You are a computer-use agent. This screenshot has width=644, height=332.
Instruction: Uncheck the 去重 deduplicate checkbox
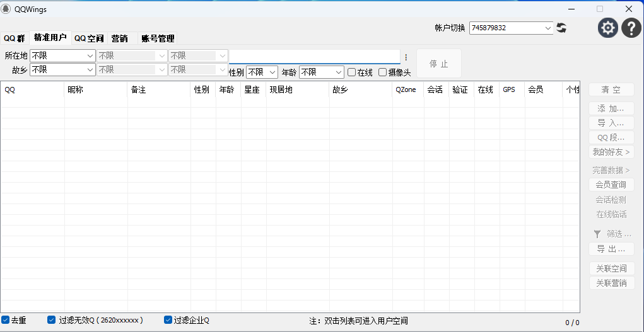tap(6, 320)
